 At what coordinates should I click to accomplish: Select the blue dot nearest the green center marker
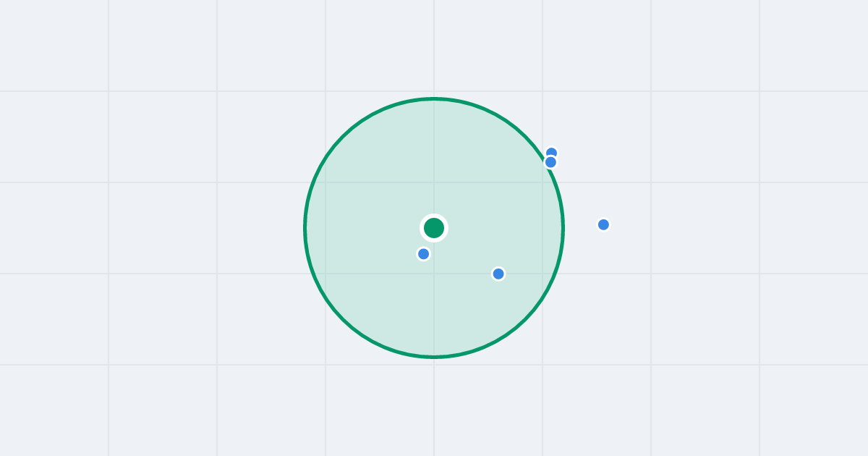[424, 254]
